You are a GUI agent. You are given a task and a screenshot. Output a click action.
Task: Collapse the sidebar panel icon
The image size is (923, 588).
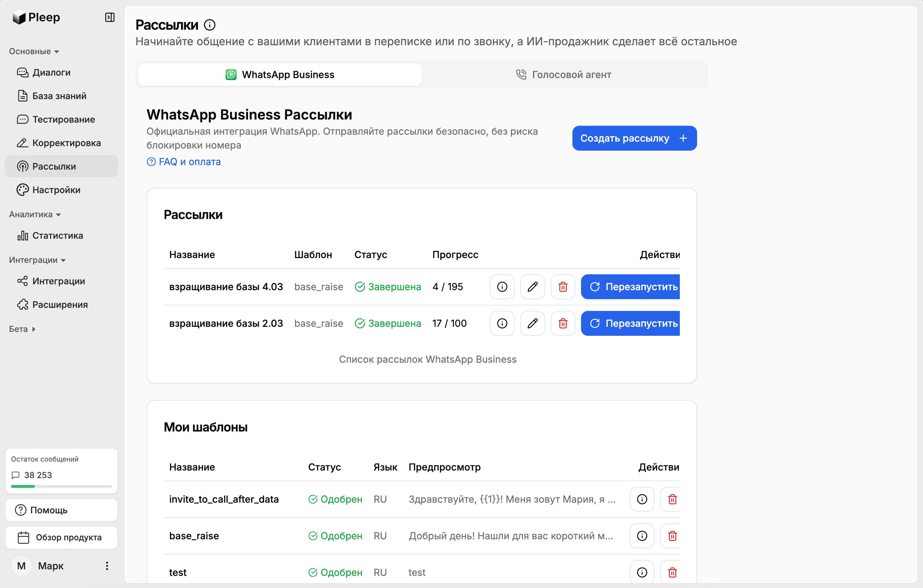tap(110, 17)
